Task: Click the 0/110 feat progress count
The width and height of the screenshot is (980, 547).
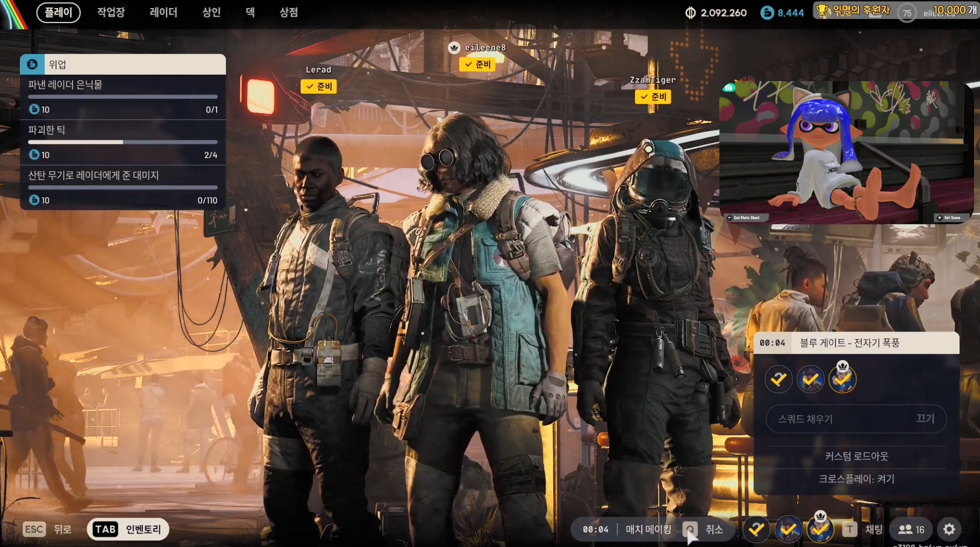Action: click(208, 200)
